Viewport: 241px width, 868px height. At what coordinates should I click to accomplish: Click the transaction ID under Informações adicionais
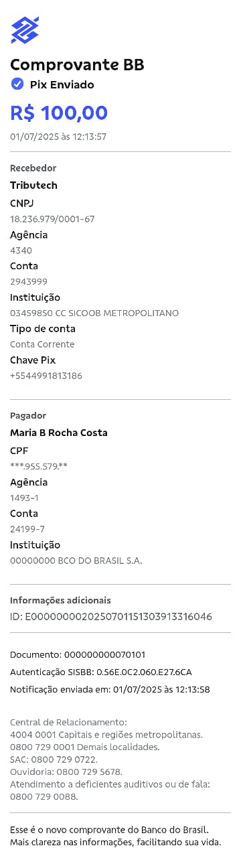click(x=111, y=616)
